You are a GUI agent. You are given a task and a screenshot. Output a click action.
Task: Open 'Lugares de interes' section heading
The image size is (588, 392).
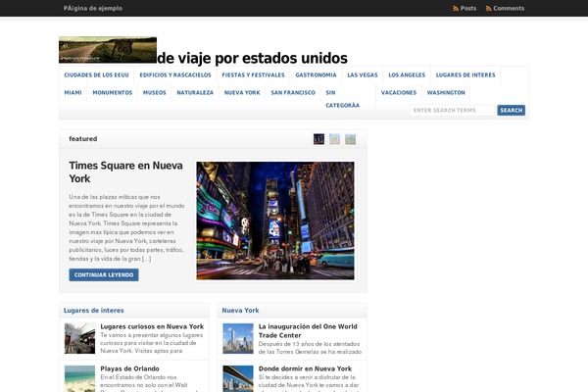[93, 311]
